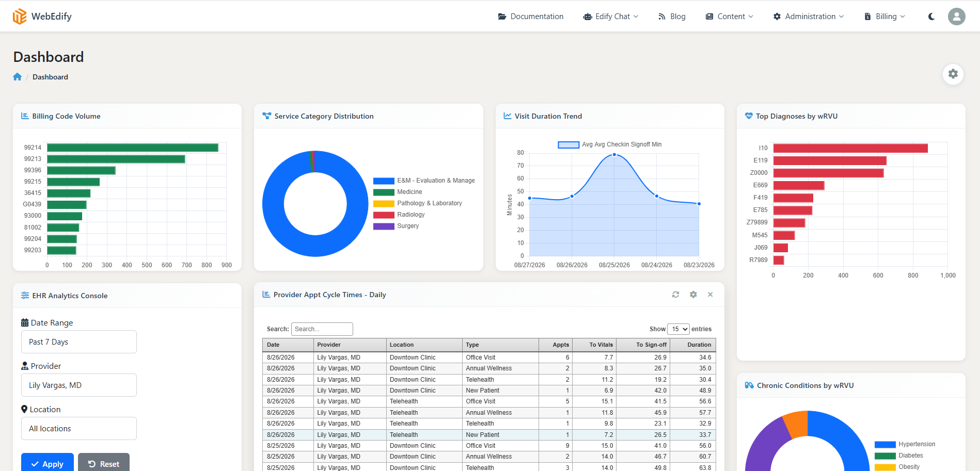This screenshot has width=980, height=471.
Task: Click the Billing Code Volume chart icon
Action: pyautogui.click(x=25, y=116)
